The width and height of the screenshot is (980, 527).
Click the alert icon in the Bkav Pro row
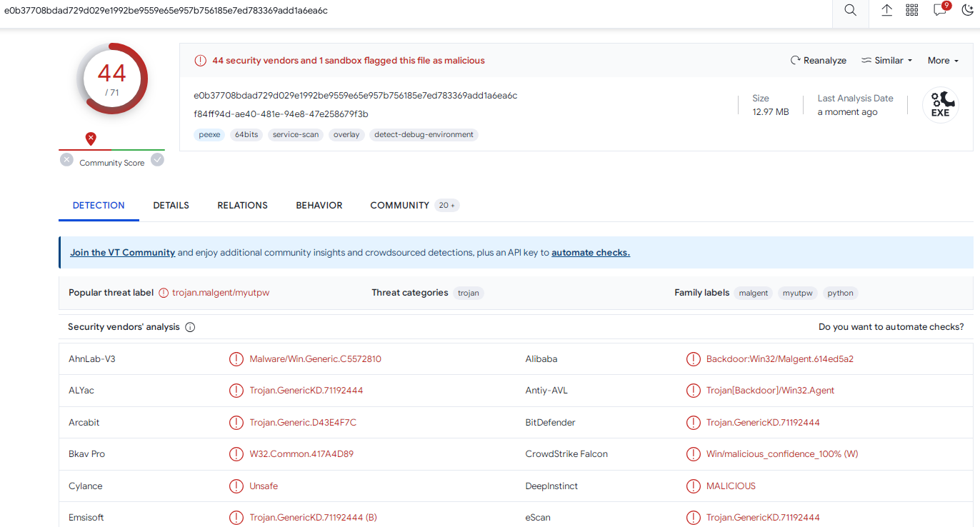[x=236, y=454]
